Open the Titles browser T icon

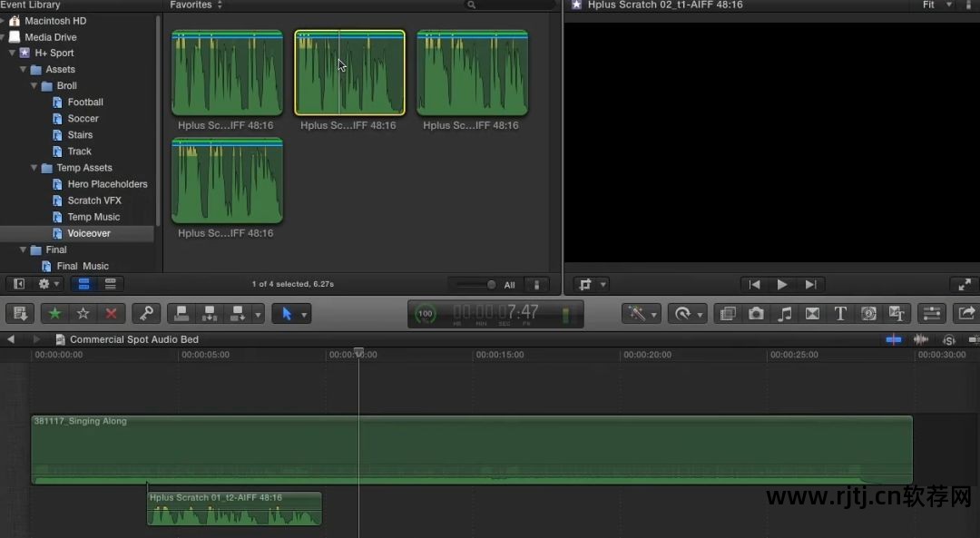pyautogui.click(x=840, y=313)
